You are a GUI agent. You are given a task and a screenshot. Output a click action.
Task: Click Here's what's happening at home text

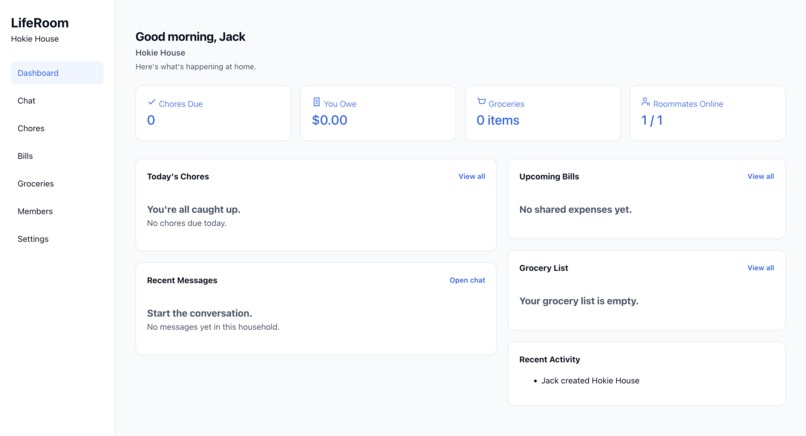click(195, 67)
